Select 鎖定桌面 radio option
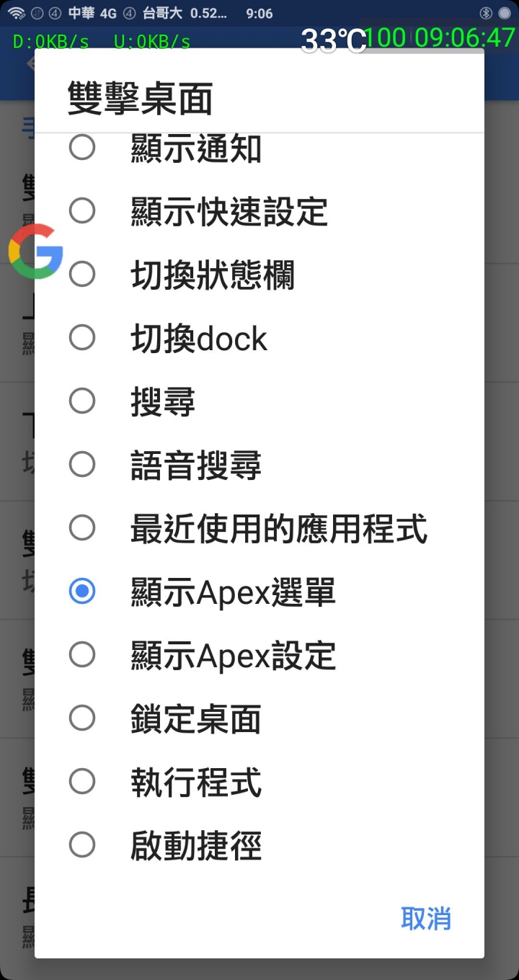519x980 pixels. click(259, 718)
